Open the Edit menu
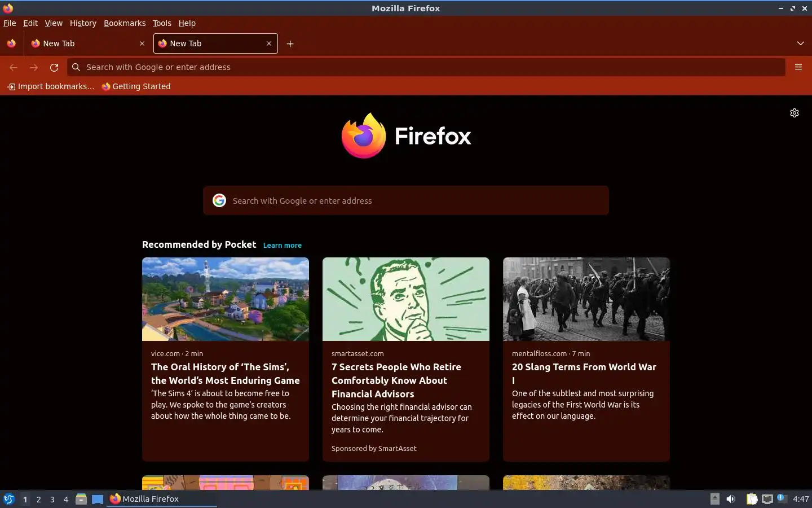The width and height of the screenshot is (812, 508). tap(30, 23)
